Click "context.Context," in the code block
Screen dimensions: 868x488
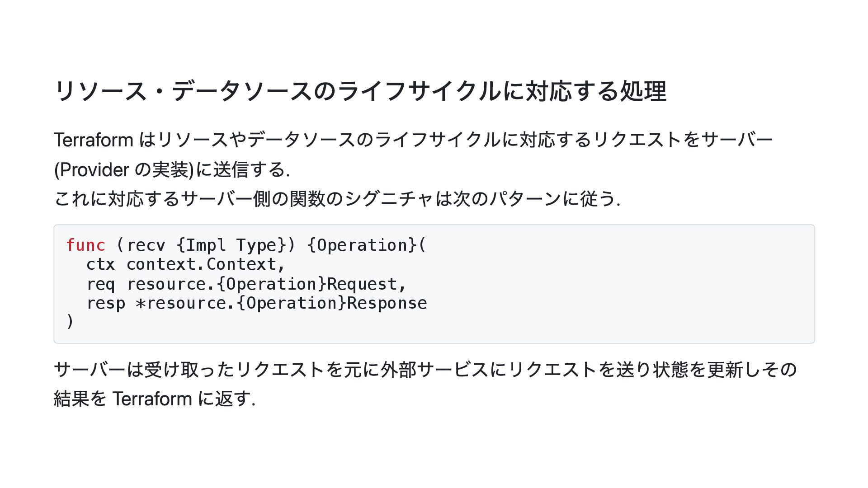206,265
